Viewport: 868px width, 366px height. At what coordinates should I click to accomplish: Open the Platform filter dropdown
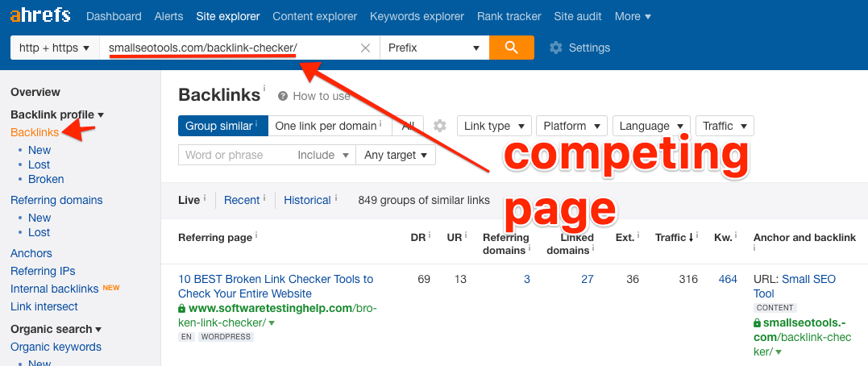[x=572, y=127]
